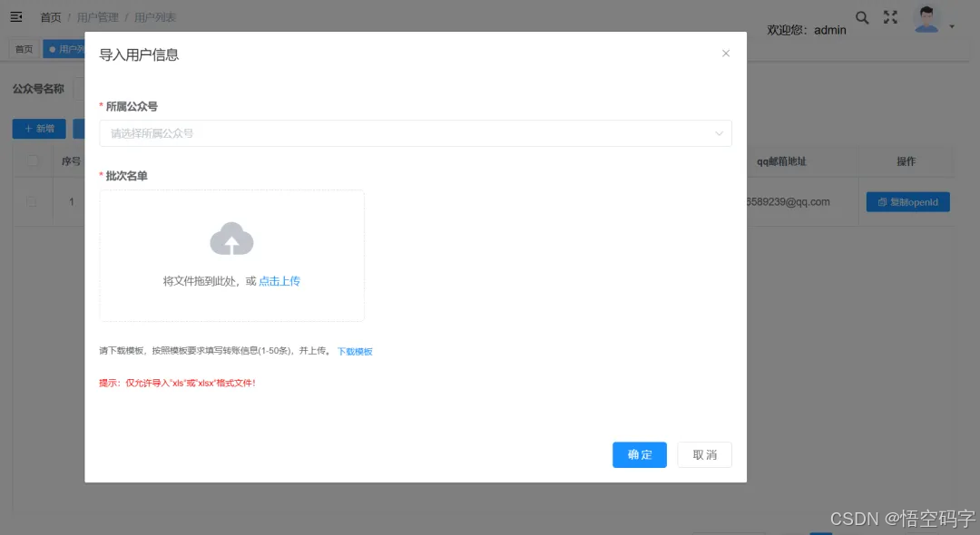This screenshot has height=535, width=980.
Task: Confirm import with 确定 button
Action: [640, 454]
